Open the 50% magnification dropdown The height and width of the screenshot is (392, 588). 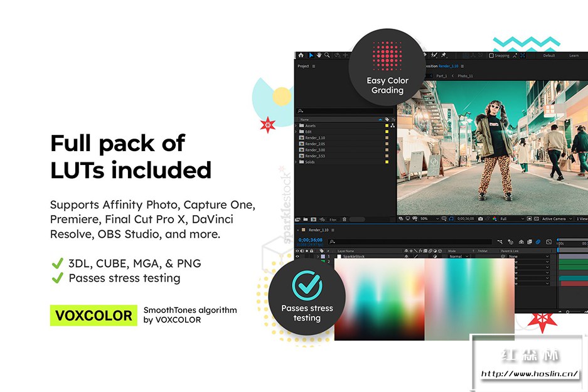(x=430, y=218)
